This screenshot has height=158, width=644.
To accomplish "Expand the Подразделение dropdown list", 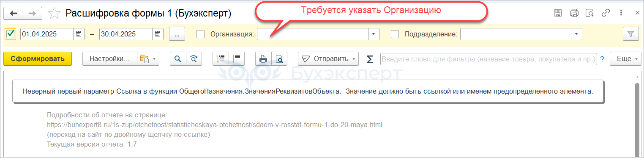I will pyautogui.click(x=576, y=34).
